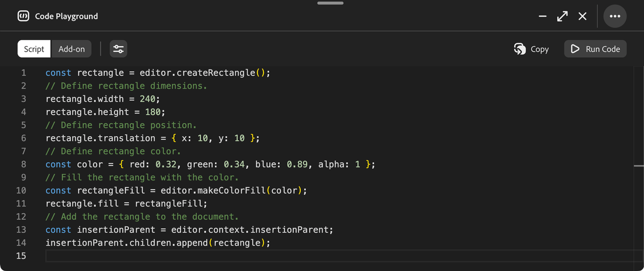This screenshot has width=644, height=271.
Task: Click the scrollbar marker on the editor's right edge
Action: point(638,165)
